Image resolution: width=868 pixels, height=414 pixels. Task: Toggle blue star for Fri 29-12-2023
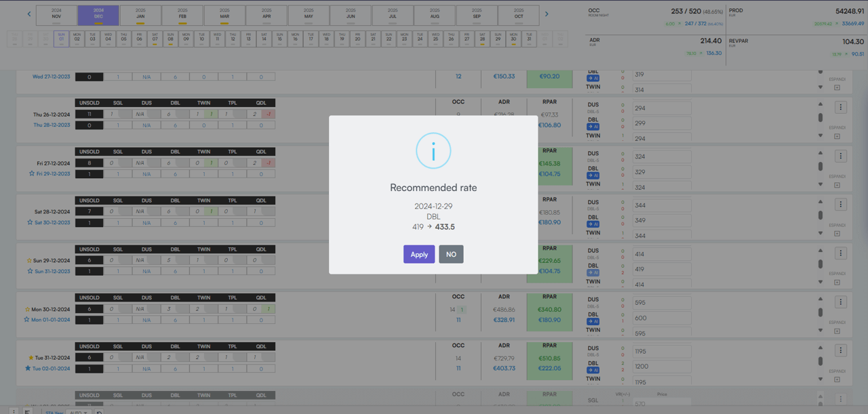pyautogui.click(x=30, y=173)
